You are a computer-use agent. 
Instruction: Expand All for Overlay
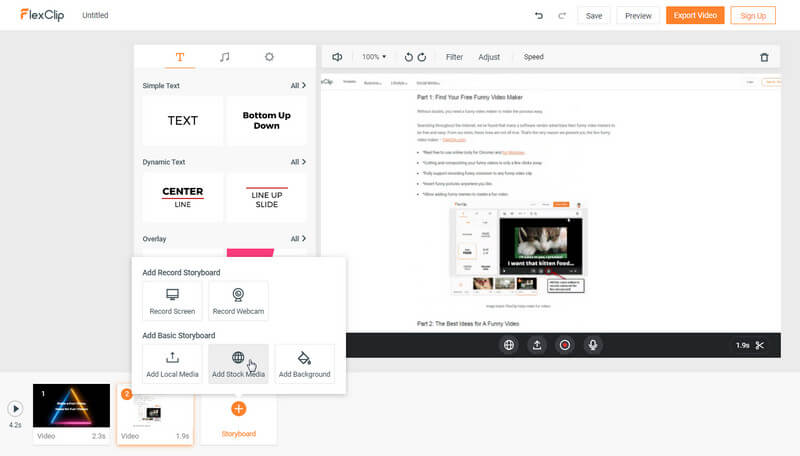click(298, 239)
